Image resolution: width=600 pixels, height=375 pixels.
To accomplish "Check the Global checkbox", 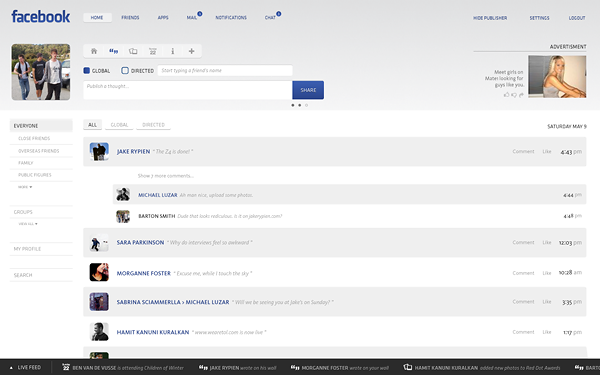I will (x=86, y=70).
